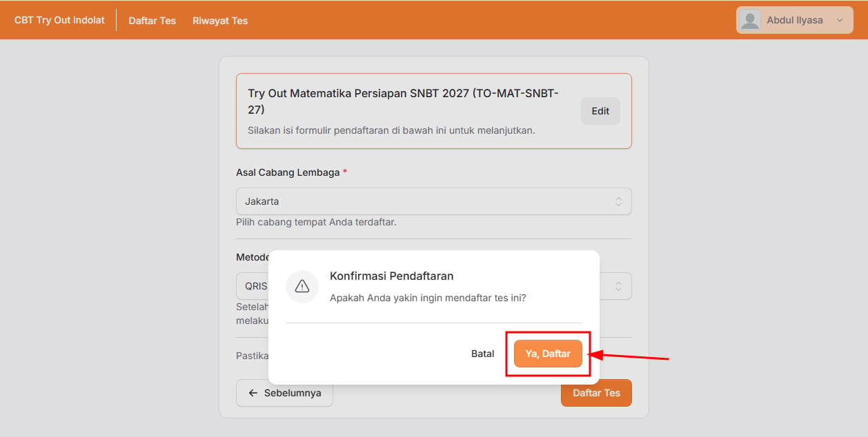
Task: Click the user avatar icon
Action: [750, 20]
